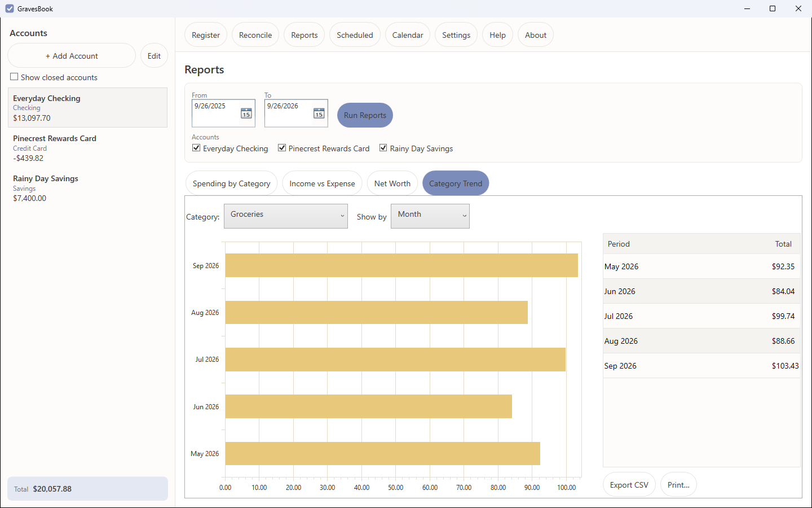Select the Rainy Day Savings account
The width and height of the screenshot is (812, 508).
[x=87, y=188]
